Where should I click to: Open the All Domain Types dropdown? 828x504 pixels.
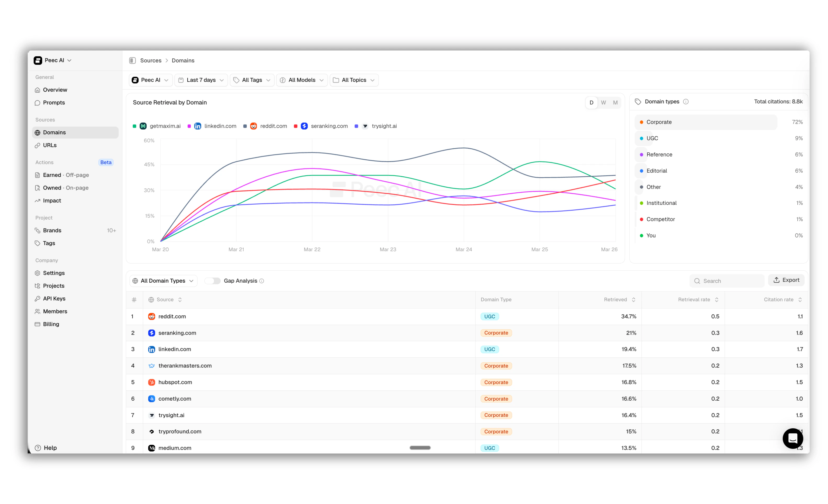click(x=163, y=281)
